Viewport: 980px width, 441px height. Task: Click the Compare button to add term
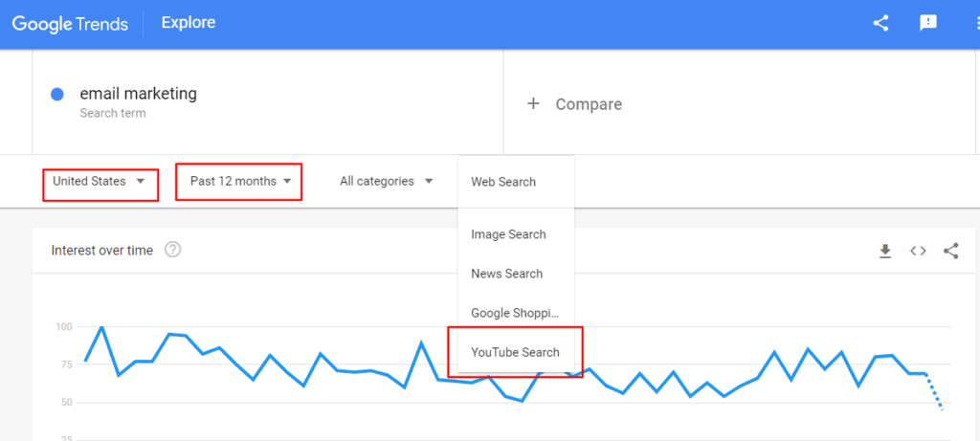(588, 104)
